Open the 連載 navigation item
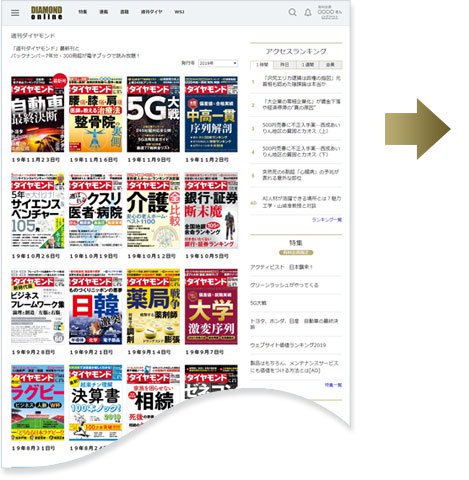Image resolution: width=469 pixels, height=480 pixels. coord(103,12)
